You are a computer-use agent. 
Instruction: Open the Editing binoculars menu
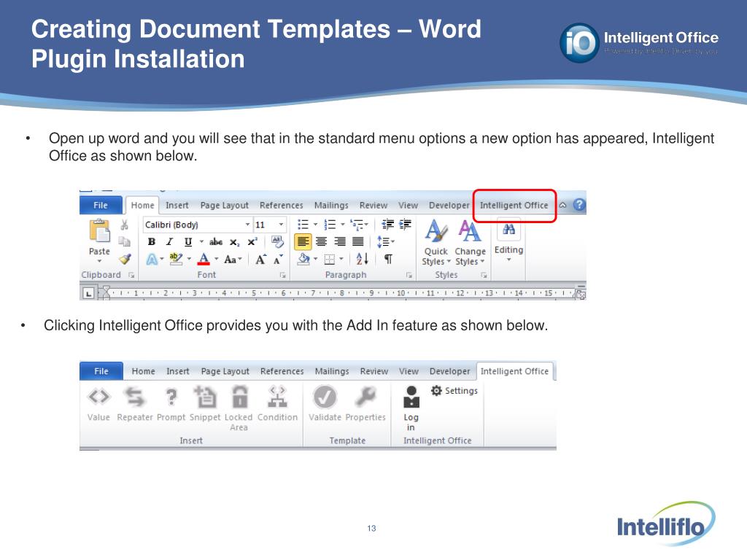tap(508, 241)
